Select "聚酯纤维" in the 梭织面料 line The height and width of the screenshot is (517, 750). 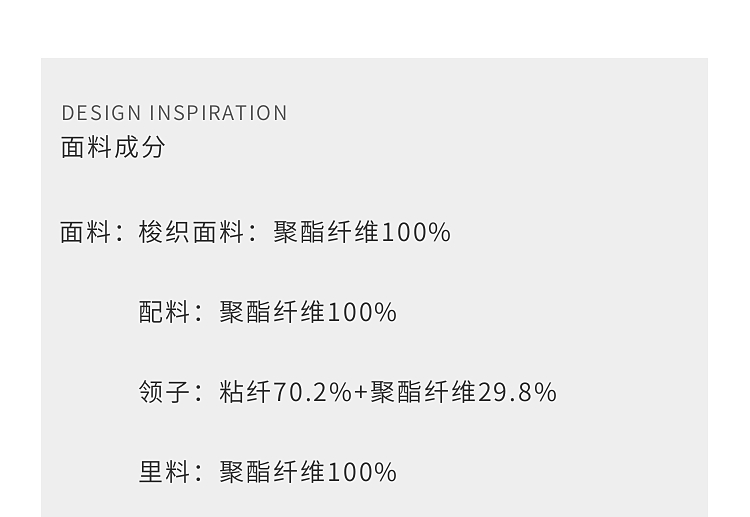coord(326,232)
